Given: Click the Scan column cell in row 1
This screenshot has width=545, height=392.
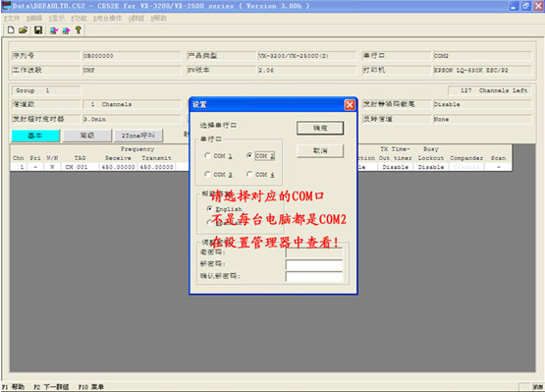Looking at the screenshot, I should click(498, 167).
